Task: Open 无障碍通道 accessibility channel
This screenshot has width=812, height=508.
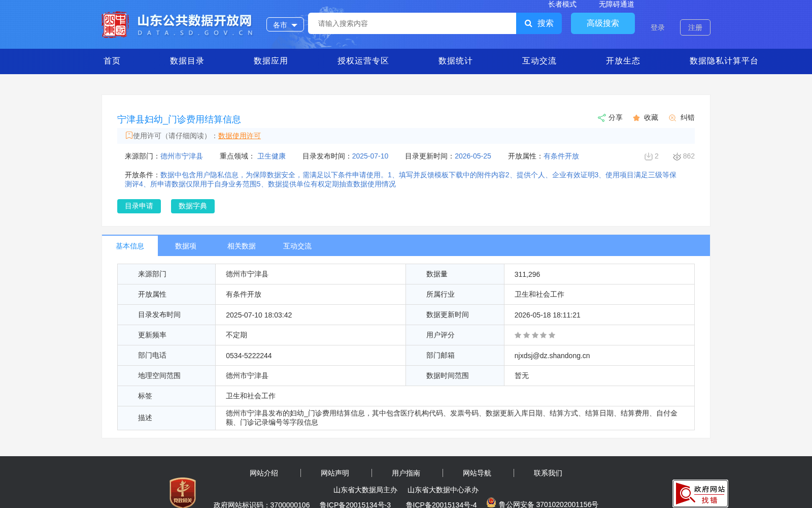Action: click(617, 4)
